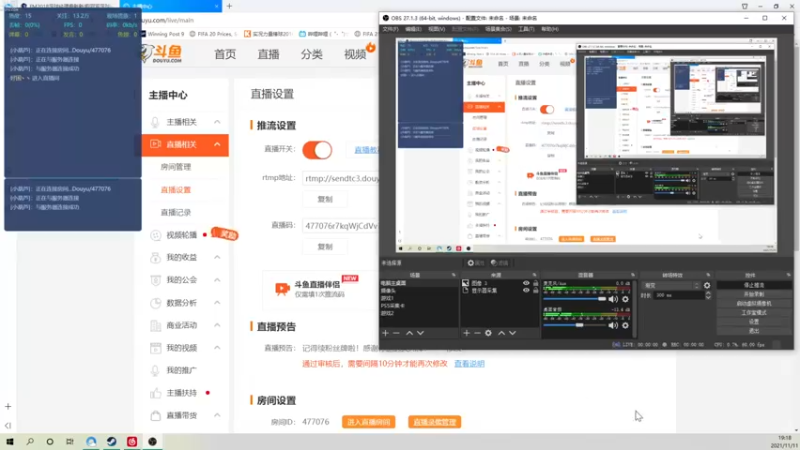
Task: Click the 我的视频 sidebar icon
Action: pyautogui.click(x=155, y=348)
